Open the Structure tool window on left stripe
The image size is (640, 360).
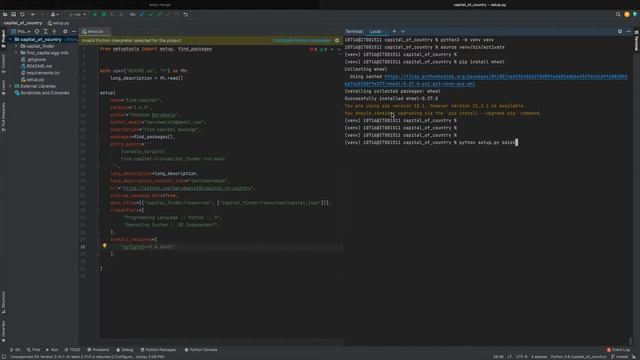click(3, 302)
